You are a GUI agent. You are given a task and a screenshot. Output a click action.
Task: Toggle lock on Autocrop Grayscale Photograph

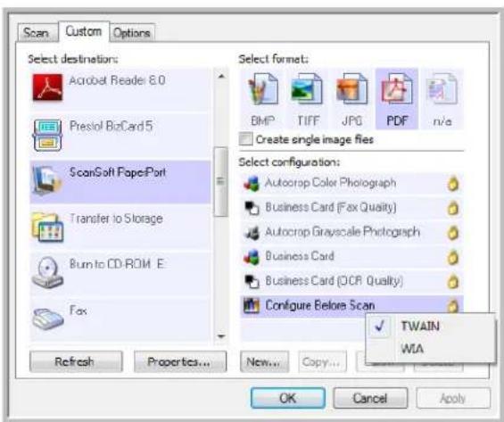click(x=453, y=232)
